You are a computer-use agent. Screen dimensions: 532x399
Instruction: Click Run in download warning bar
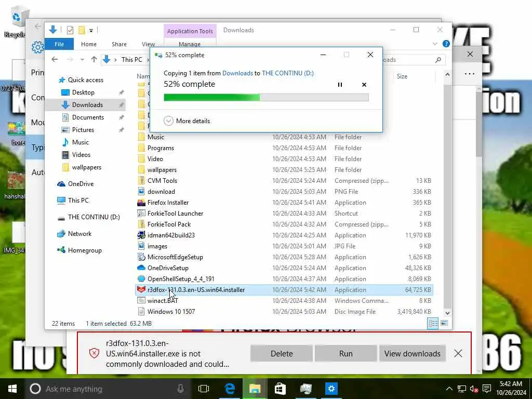[x=345, y=353]
